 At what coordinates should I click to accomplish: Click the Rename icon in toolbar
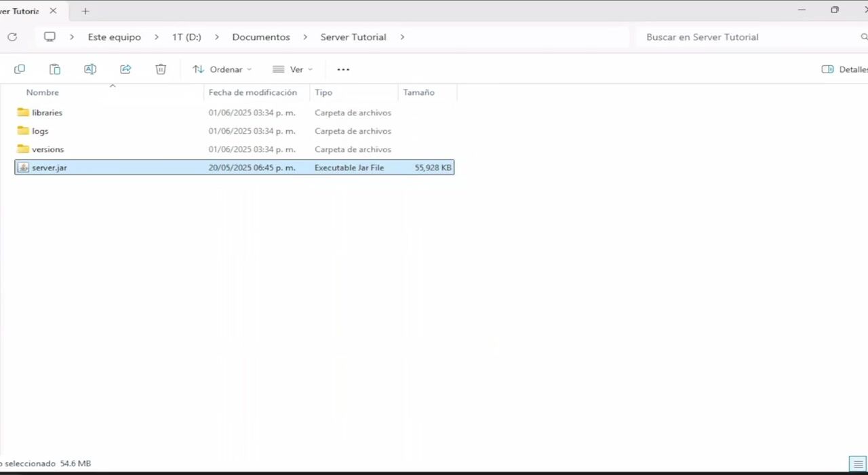tap(90, 69)
